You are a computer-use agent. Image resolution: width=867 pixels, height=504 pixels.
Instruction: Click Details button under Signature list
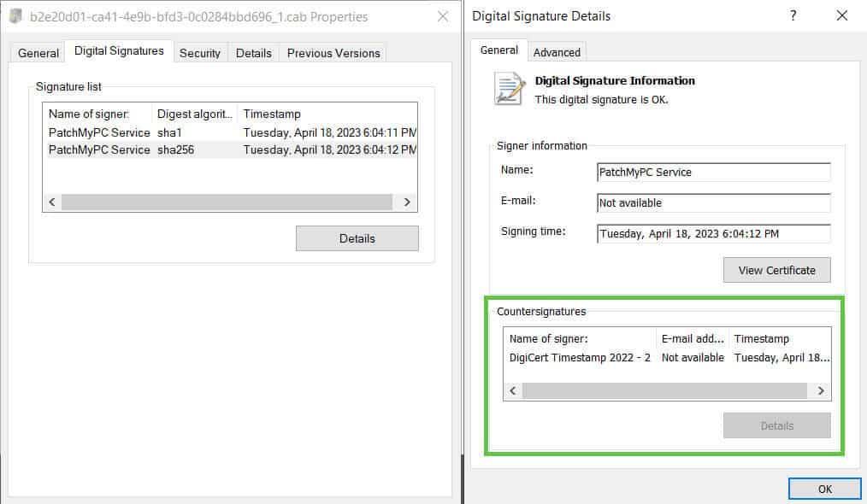tap(357, 238)
